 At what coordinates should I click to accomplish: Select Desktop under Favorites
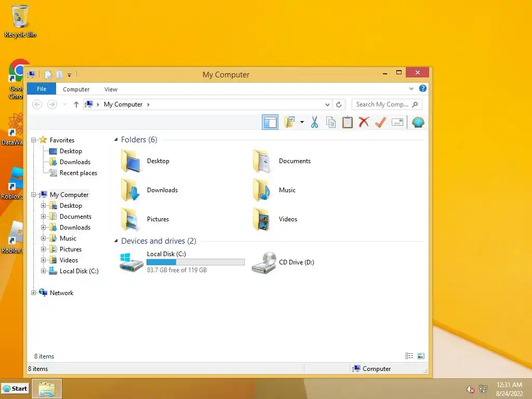tap(71, 151)
